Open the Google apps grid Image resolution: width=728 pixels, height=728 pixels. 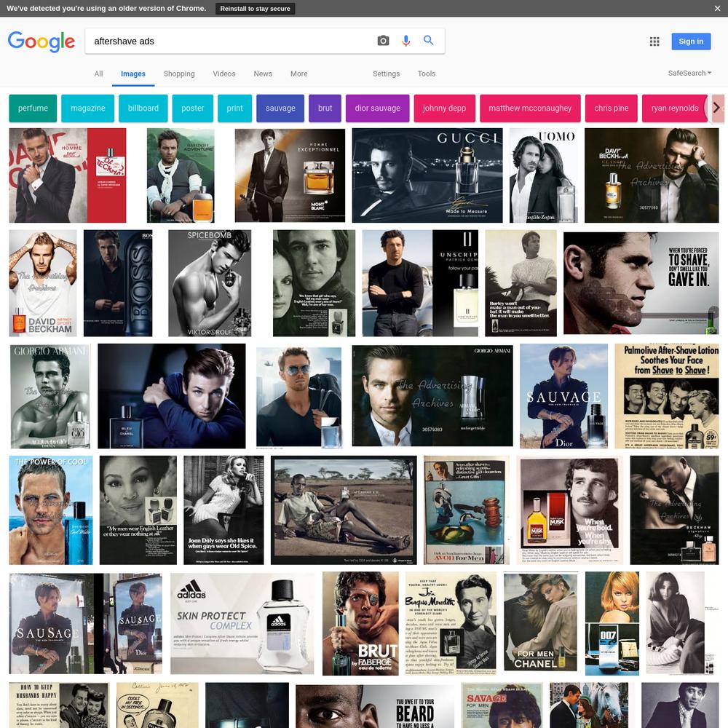(x=654, y=41)
